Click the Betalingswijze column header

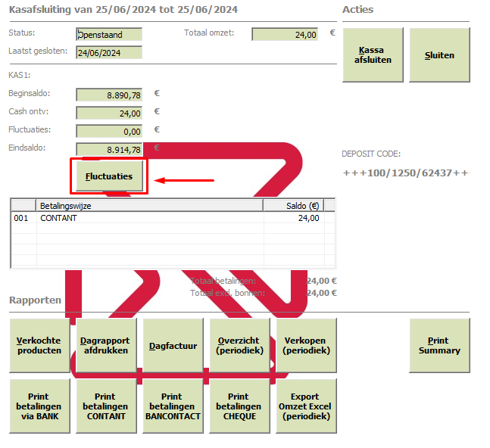click(x=150, y=206)
